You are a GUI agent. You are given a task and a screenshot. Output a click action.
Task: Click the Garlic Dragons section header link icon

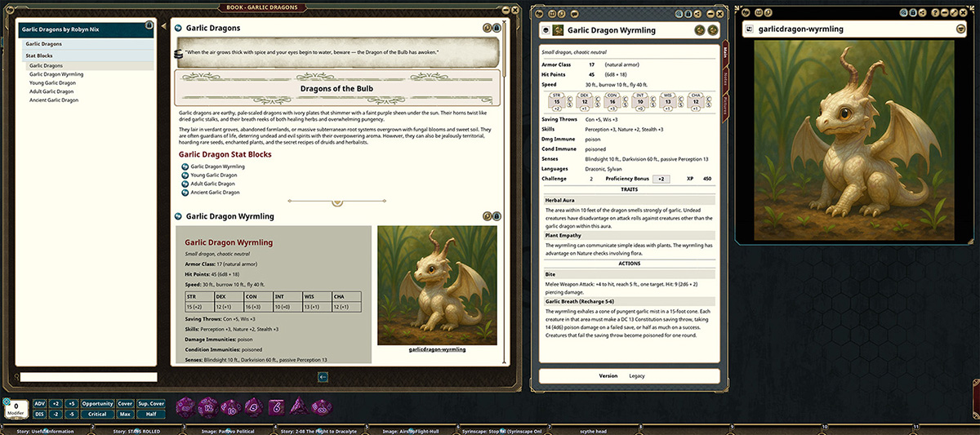[179, 28]
